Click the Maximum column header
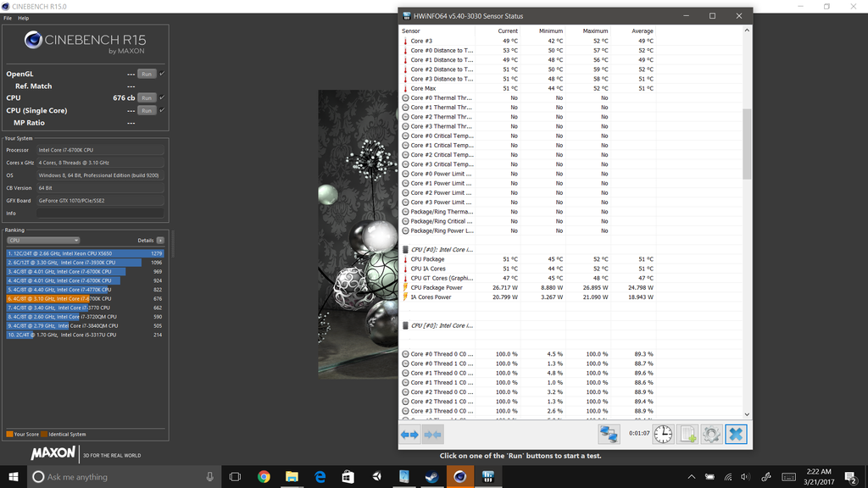Image resolution: width=868 pixels, height=488 pixels. [595, 31]
